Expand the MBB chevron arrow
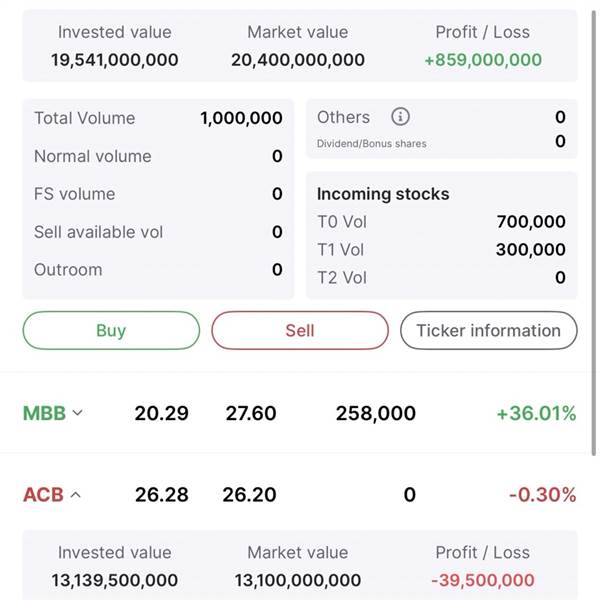The height and width of the screenshot is (600, 600). (x=78, y=413)
